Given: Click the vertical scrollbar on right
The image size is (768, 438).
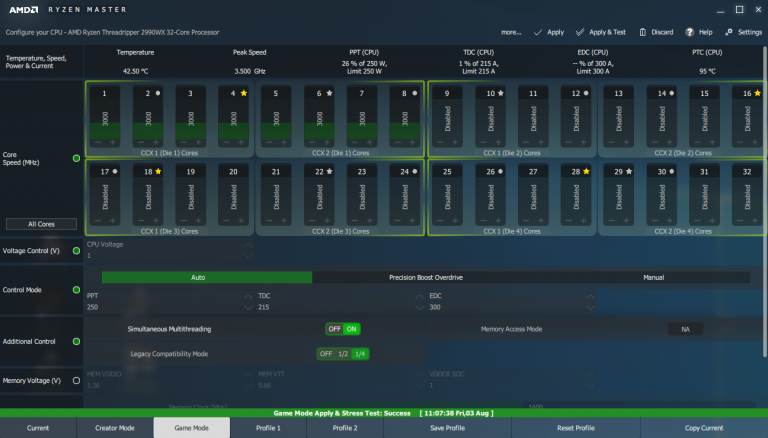Looking at the screenshot, I should tap(765, 201).
